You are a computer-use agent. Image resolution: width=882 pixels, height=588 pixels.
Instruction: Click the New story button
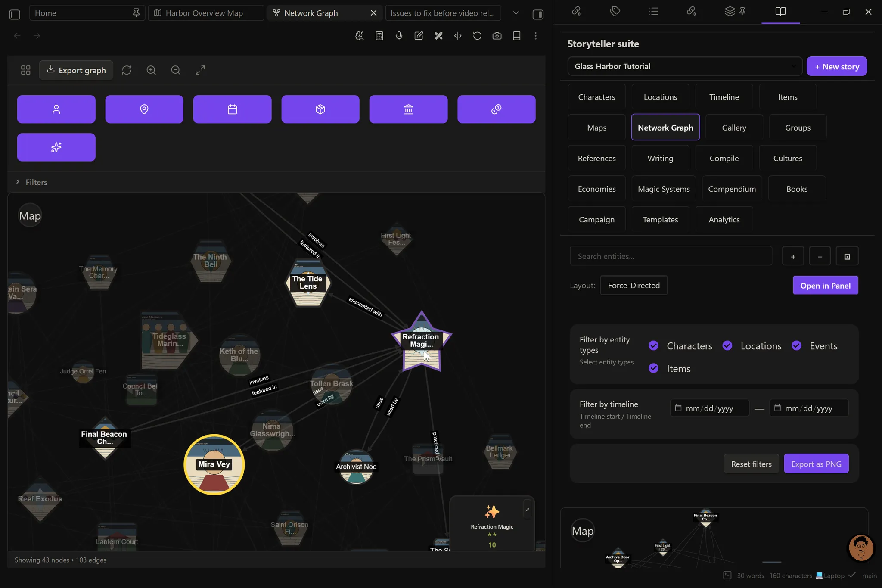836,66
